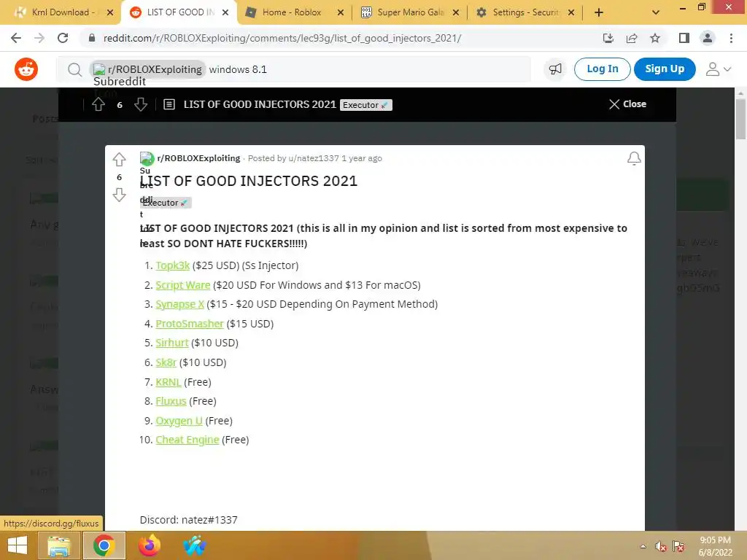Open the advertise megaphone icon
This screenshot has width=747, height=560.
(555, 69)
